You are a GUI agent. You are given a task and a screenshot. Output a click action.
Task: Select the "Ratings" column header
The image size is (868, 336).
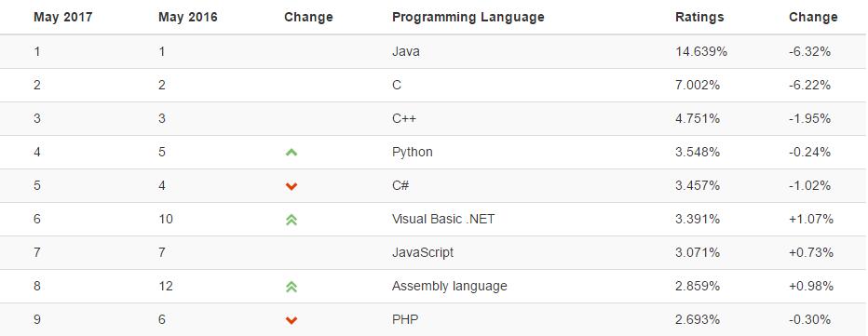[x=699, y=17]
